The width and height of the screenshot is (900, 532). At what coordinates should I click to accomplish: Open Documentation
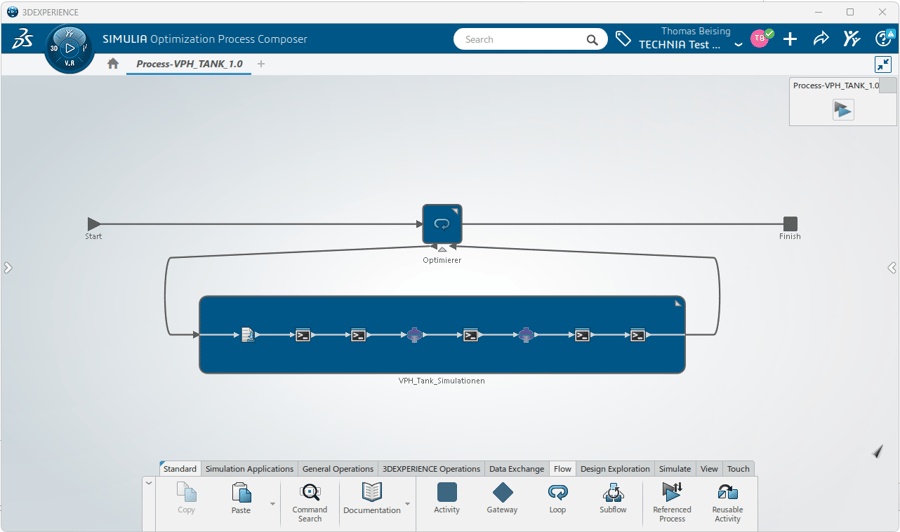372,498
